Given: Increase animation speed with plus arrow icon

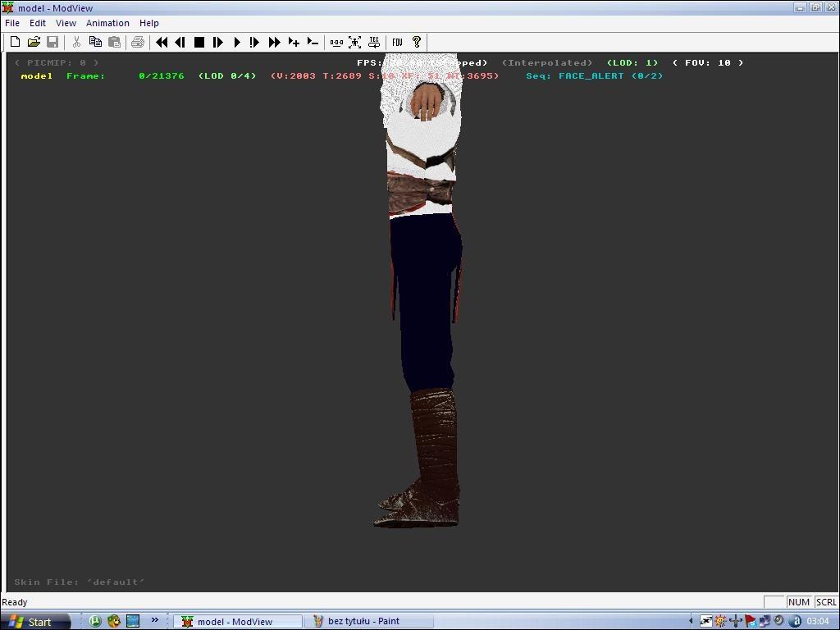Looking at the screenshot, I should [294, 42].
